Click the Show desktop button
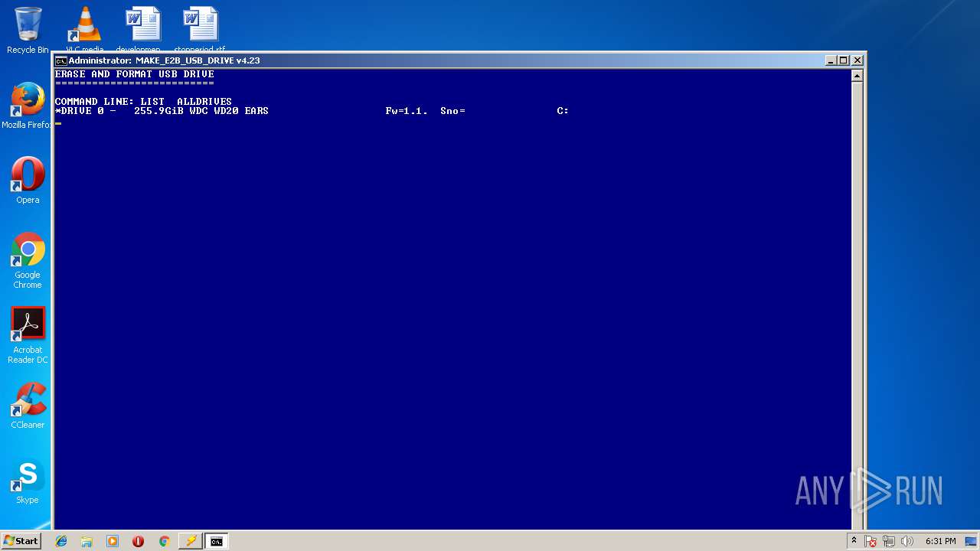The width and height of the screenshot is (980, 551). [972, 541]
